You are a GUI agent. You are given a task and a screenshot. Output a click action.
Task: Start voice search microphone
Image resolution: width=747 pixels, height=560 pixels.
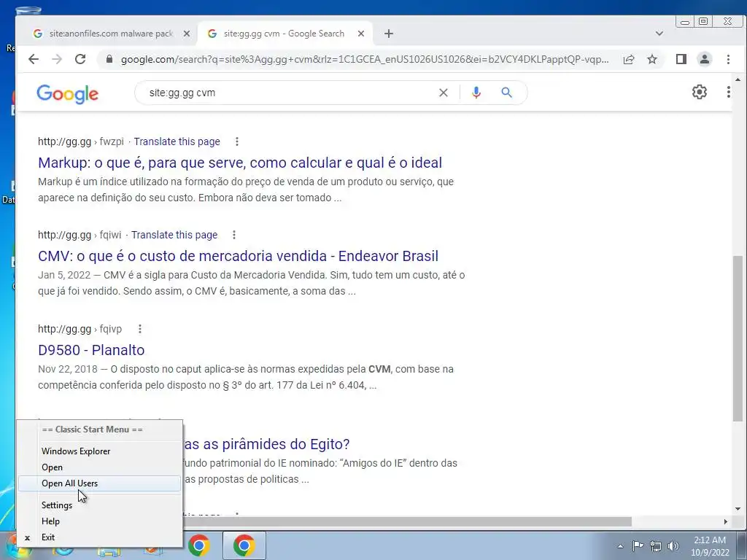[x=476, y=93]
